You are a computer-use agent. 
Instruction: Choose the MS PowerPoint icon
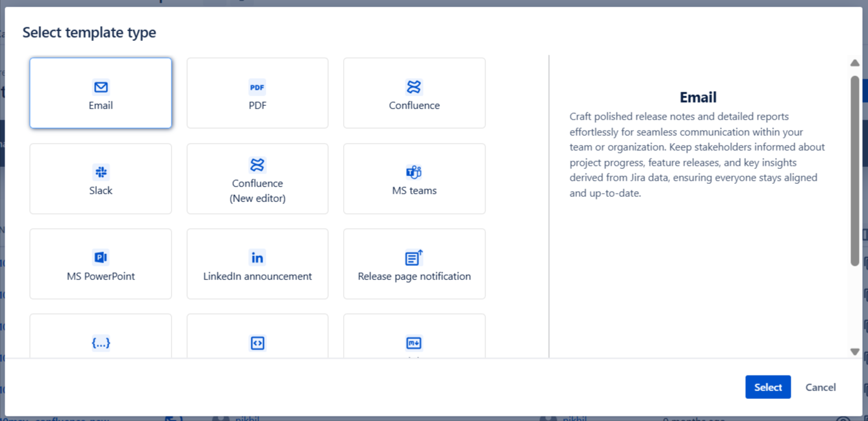tap(101, 257)
